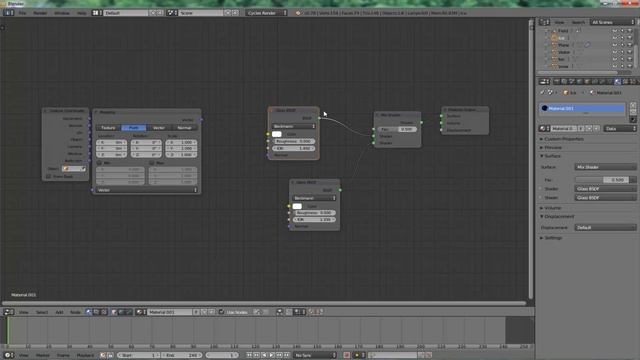
Task: Open the File menu
Action: (x=22, y=13)
